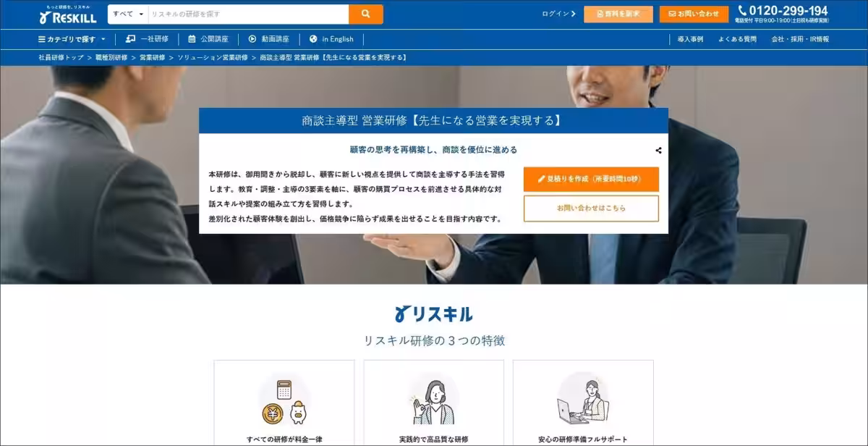Open the すべて search filter dropdown
The height and width of the screenshot is (446, 868).
click(x=127, y=14)
